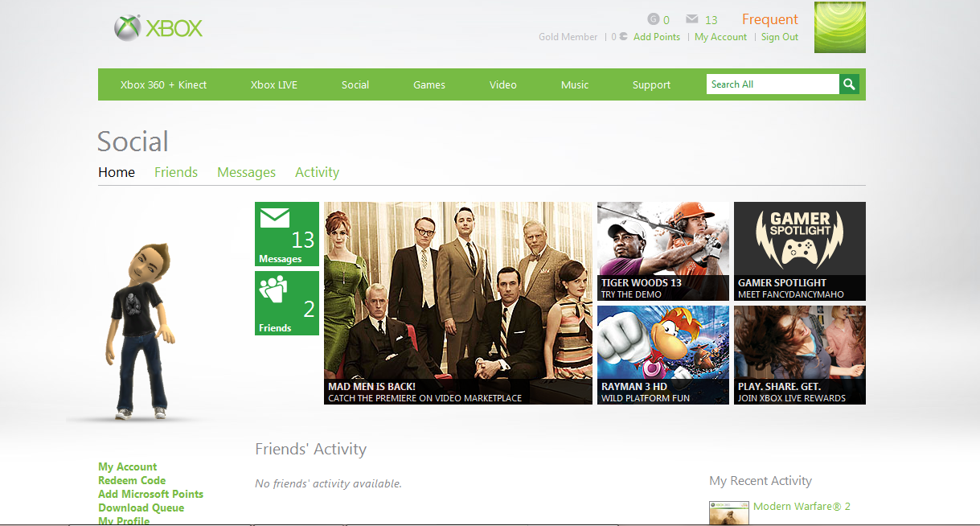The image size is (980, 526).
Task: Click the Sign Out link
Action: point(780,37)
